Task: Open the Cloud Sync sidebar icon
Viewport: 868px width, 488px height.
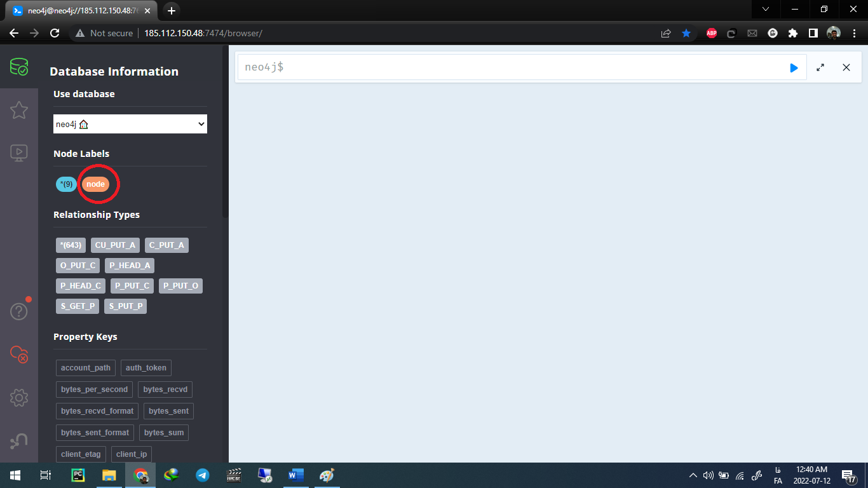Action: (x=19, y=355)
